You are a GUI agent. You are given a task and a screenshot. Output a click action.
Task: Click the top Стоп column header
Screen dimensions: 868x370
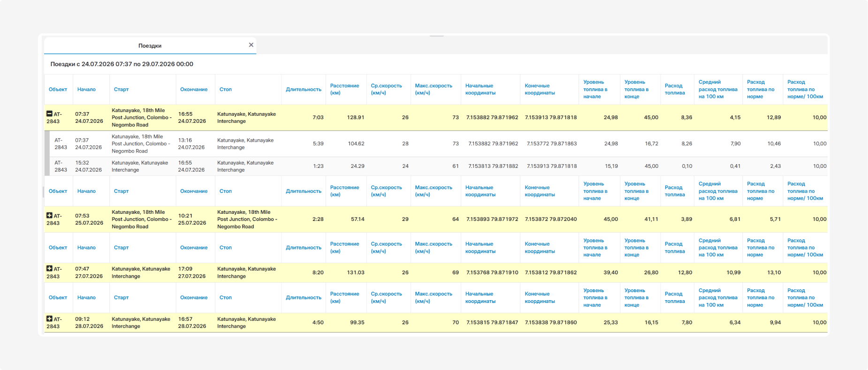(226, 89)
